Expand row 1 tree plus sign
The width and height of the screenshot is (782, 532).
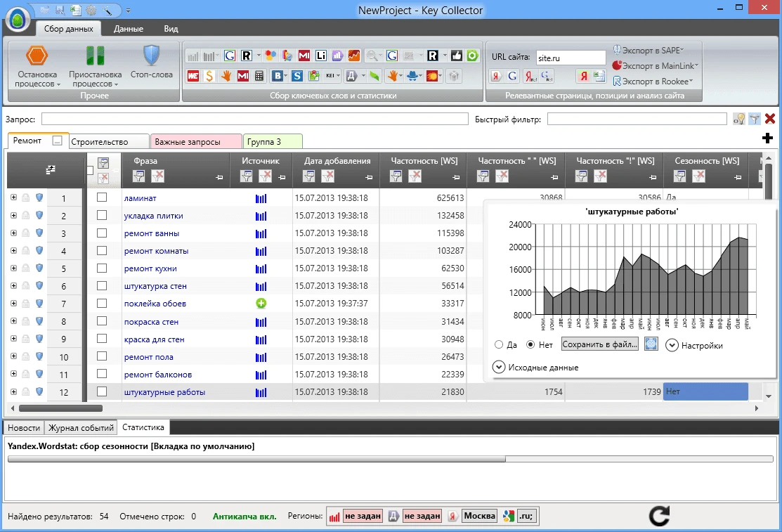13,197
